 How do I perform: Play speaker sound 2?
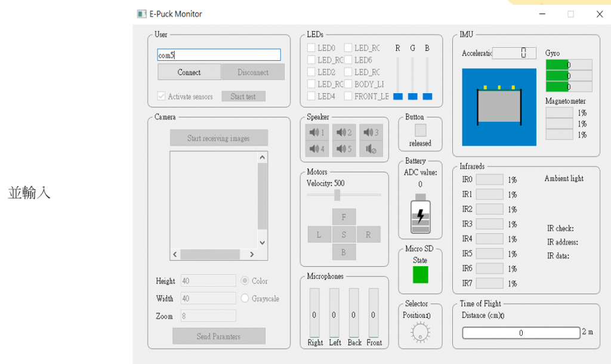point(344,132)
